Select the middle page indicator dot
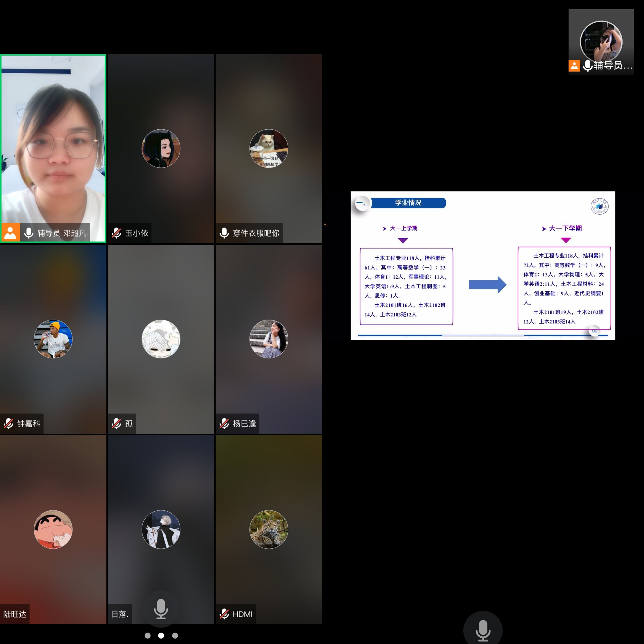This screenshot has width=644, height=644. coord(161,635)
